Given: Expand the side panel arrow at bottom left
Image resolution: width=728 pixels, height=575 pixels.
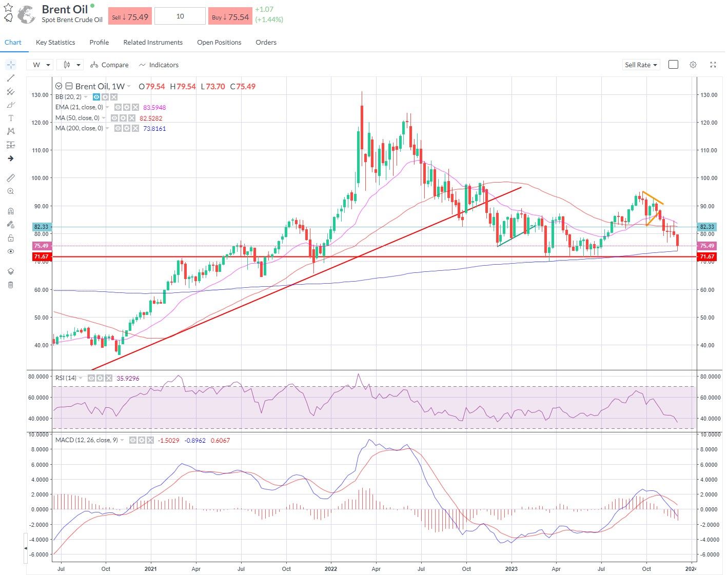Looking at the screenshot, I should [x=26, y=548].
